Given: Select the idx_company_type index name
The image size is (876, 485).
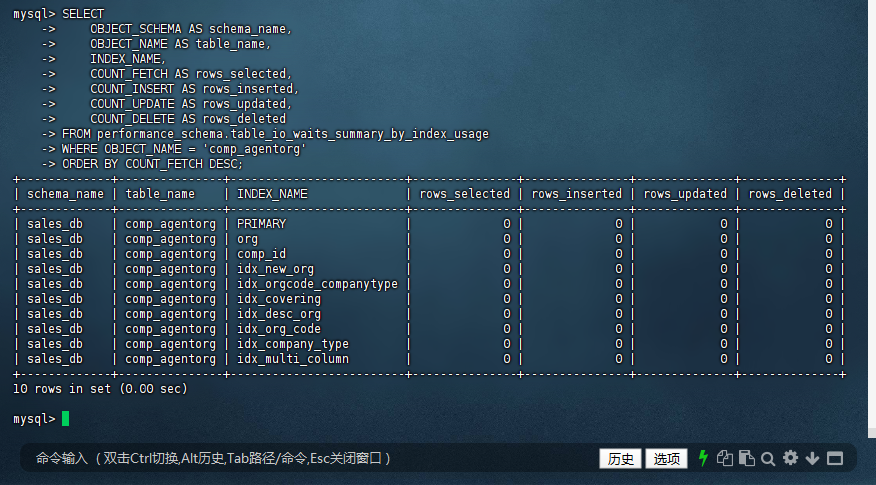Looking at the screenshot, I should pyautogui.click(x=293, y=344).
